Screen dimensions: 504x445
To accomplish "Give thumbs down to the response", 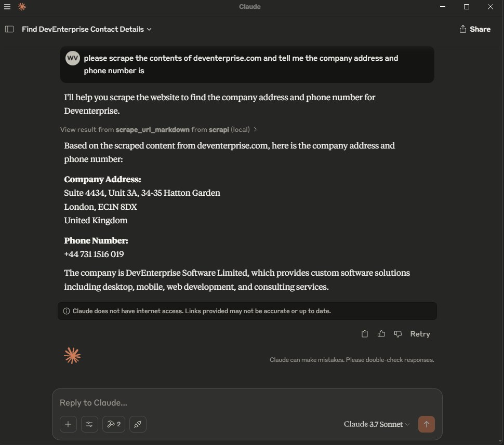I will tap(398, 334).
